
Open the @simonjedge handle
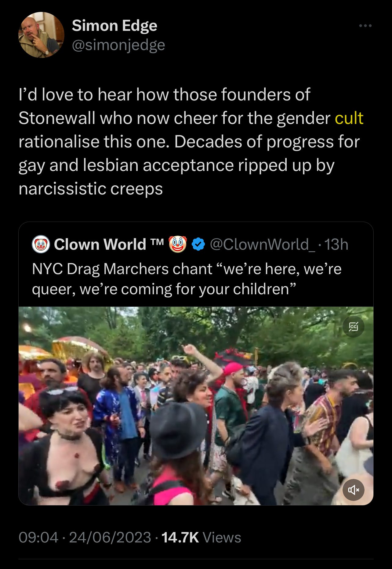(118, 45)
